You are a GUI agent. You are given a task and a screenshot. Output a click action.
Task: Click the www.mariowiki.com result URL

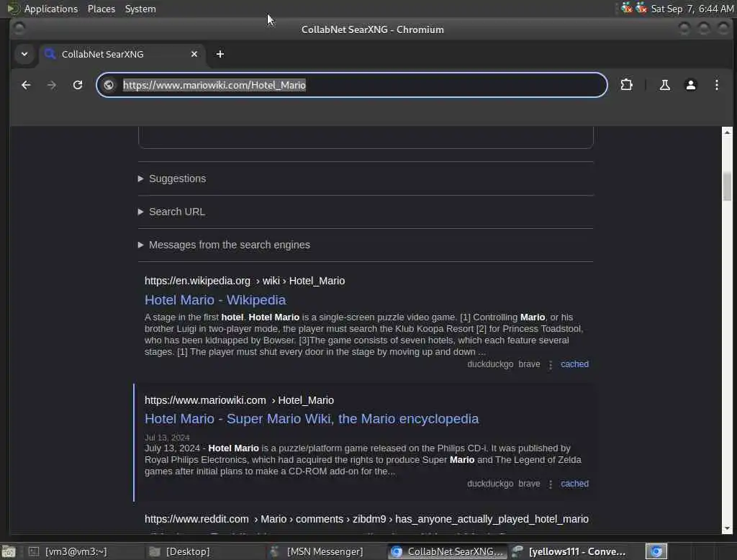(239, 401)
